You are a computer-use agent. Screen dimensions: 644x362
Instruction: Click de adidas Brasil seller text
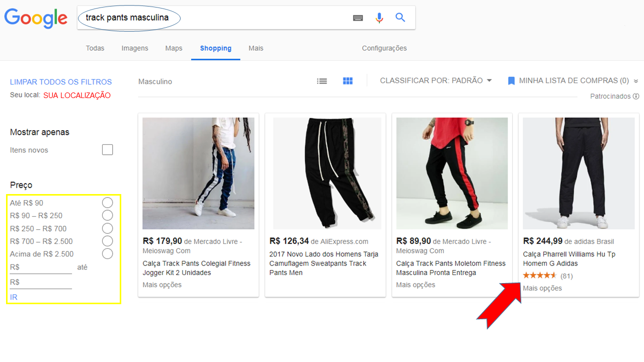(589, 241)
